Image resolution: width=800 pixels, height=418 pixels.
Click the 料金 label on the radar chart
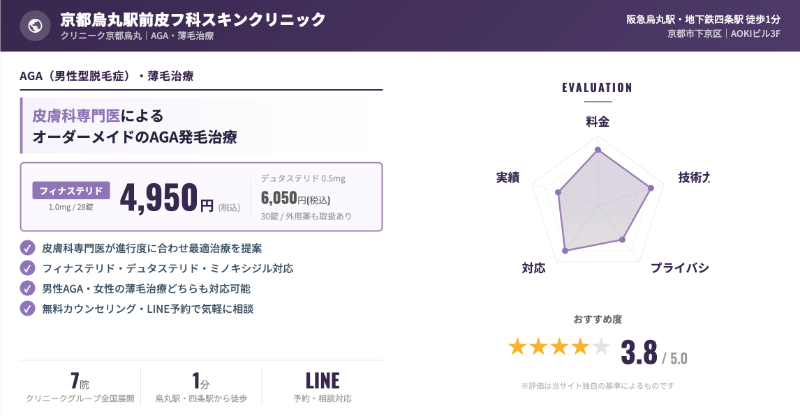(x=597, y=121)
